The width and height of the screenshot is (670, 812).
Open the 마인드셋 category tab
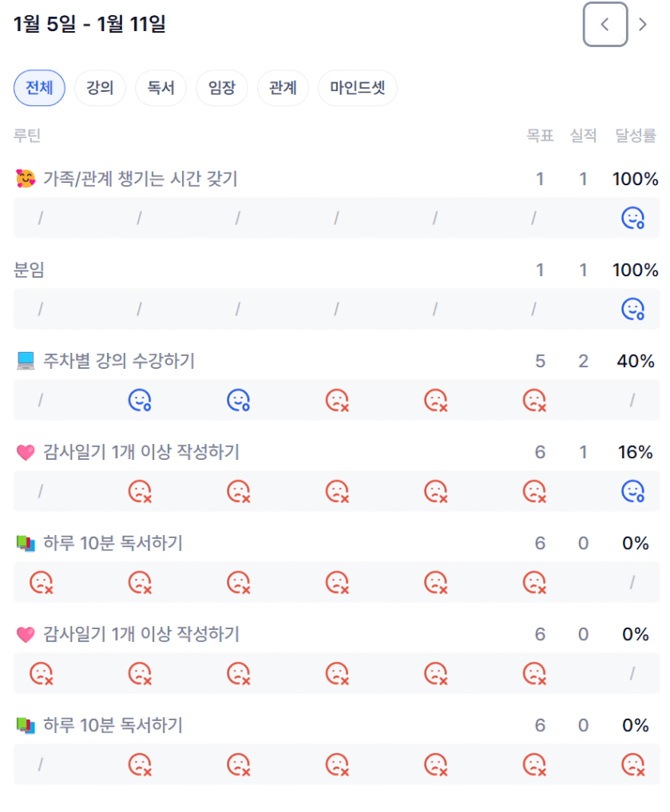[357, 88]
